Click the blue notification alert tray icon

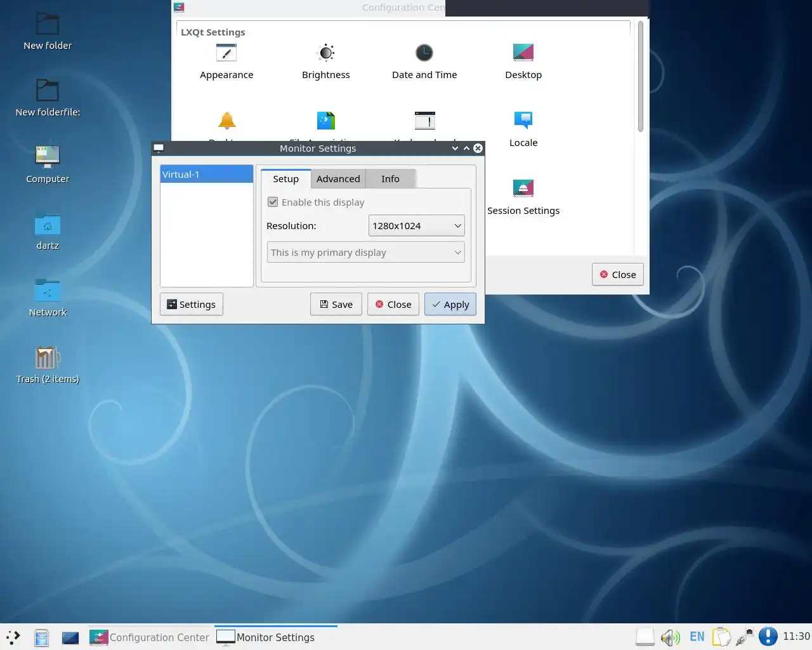point(768,637)
